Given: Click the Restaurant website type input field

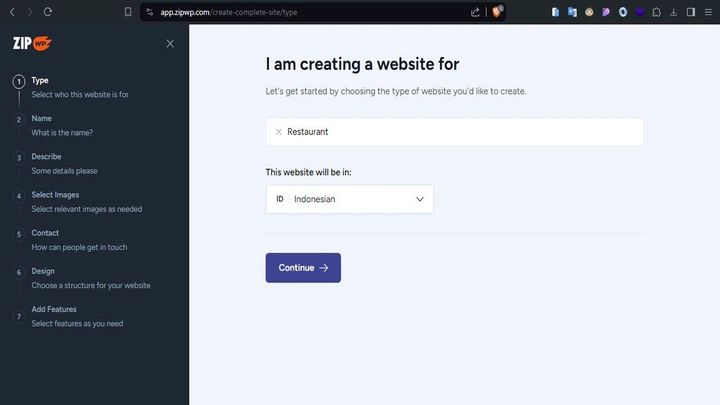Looking at the screenshot, I should [x=454, y=132].
